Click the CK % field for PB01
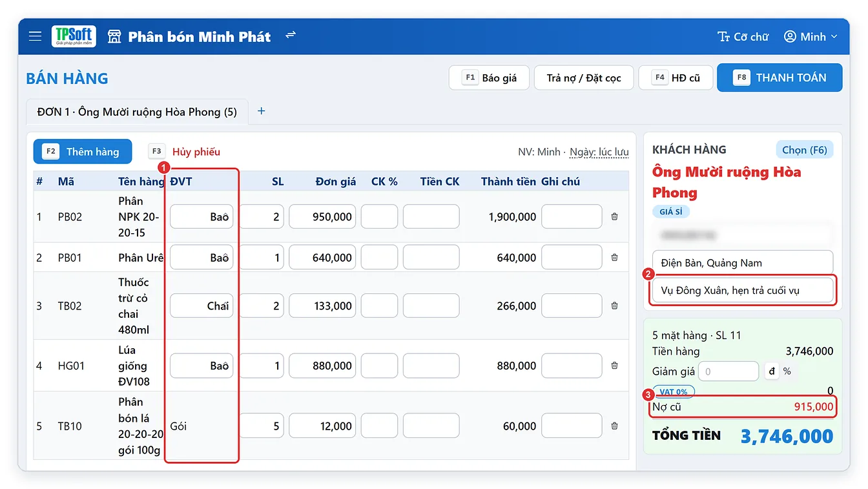Viewport: 868px width, 489px height. tap(379, 258)
